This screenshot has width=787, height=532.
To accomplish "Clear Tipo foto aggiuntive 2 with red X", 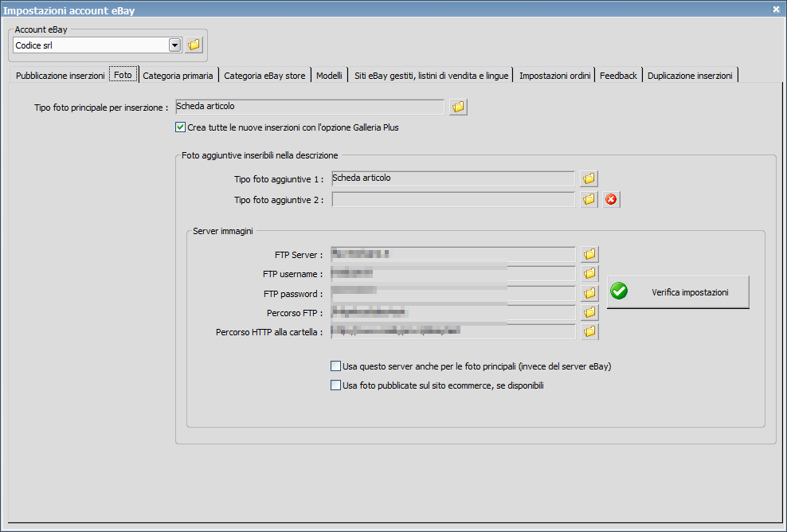I will pyautogui.click(x=611, y=200).
